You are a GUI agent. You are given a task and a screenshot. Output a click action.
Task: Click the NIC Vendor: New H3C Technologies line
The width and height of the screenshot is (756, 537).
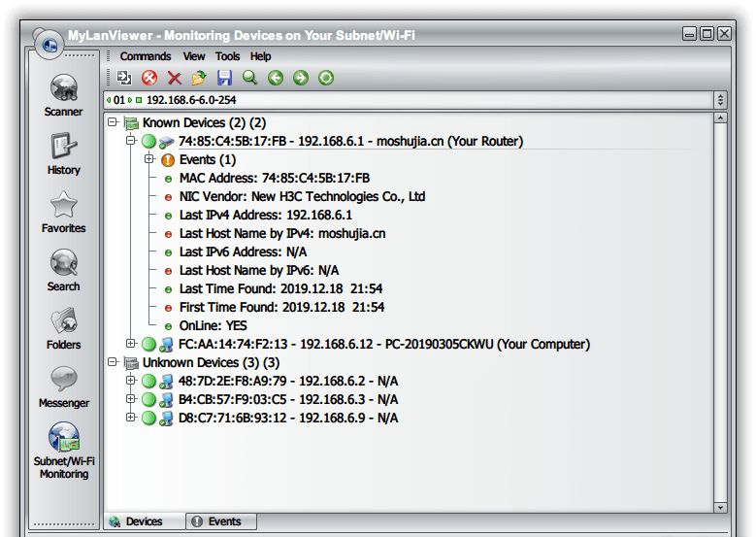(x=303, y=197)
